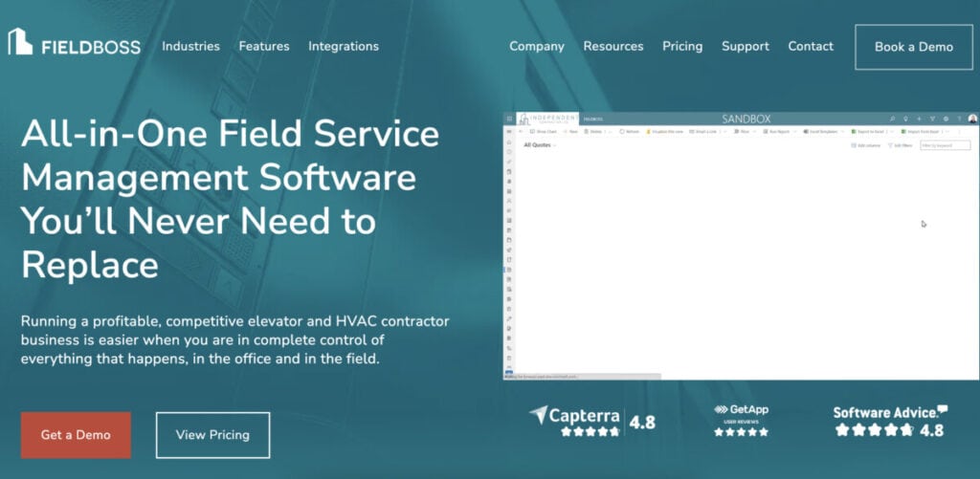Click Edit filters in the Sandbox view
This screenshot has height=479, width=980.
coord(900,145)
